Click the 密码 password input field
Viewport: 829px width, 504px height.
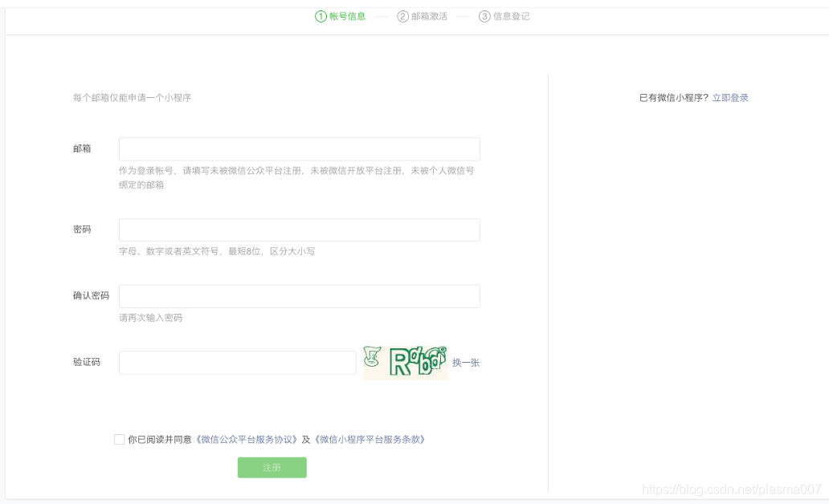click(298, 230)
